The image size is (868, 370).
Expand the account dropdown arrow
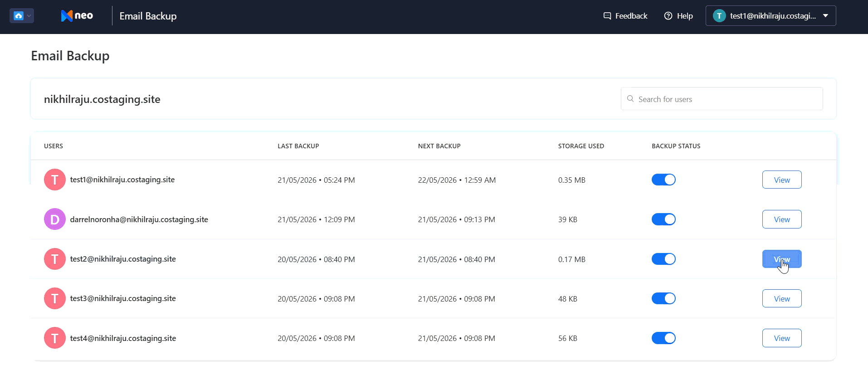pos(825,16)
